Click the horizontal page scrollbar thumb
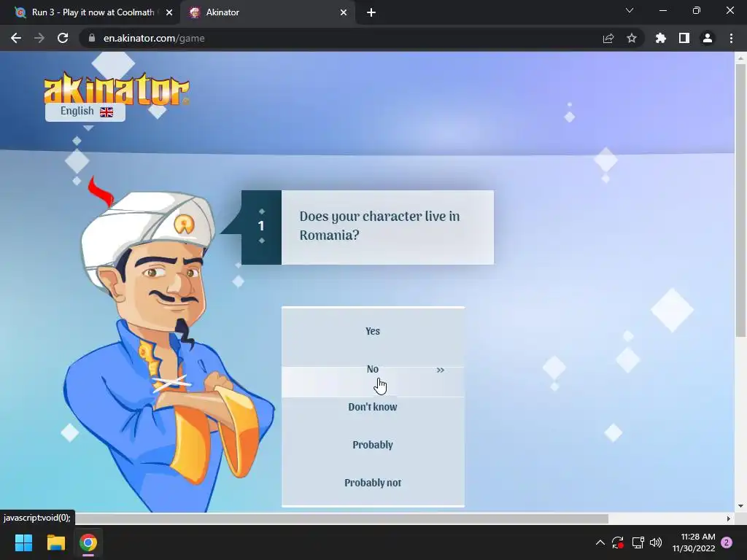The height and width of the screenshot is (560, 747). (x=341, y=518)
